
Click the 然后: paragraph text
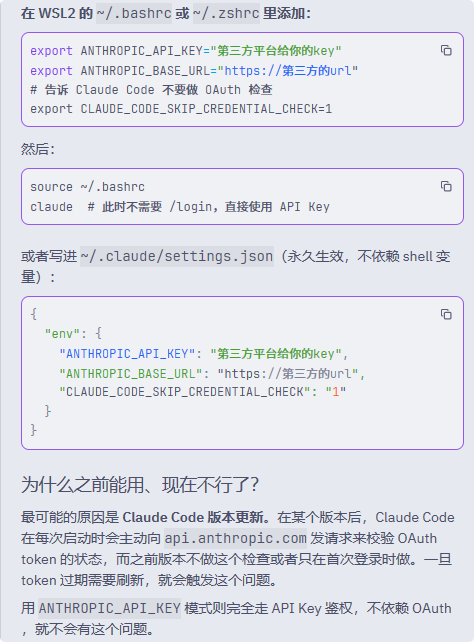[x=38, y=149]
